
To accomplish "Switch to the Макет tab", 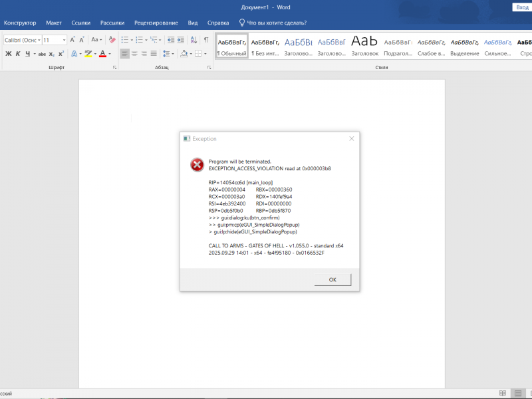I will (x=54, y=23).
